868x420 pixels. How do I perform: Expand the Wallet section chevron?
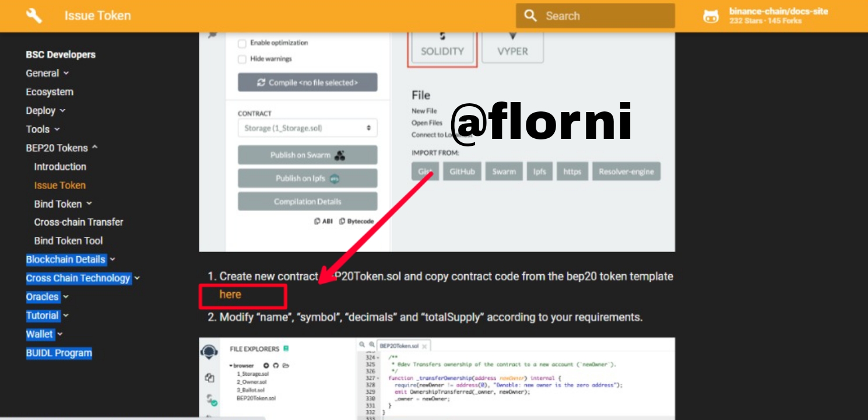pyautogui.click(x=60, y=334)
